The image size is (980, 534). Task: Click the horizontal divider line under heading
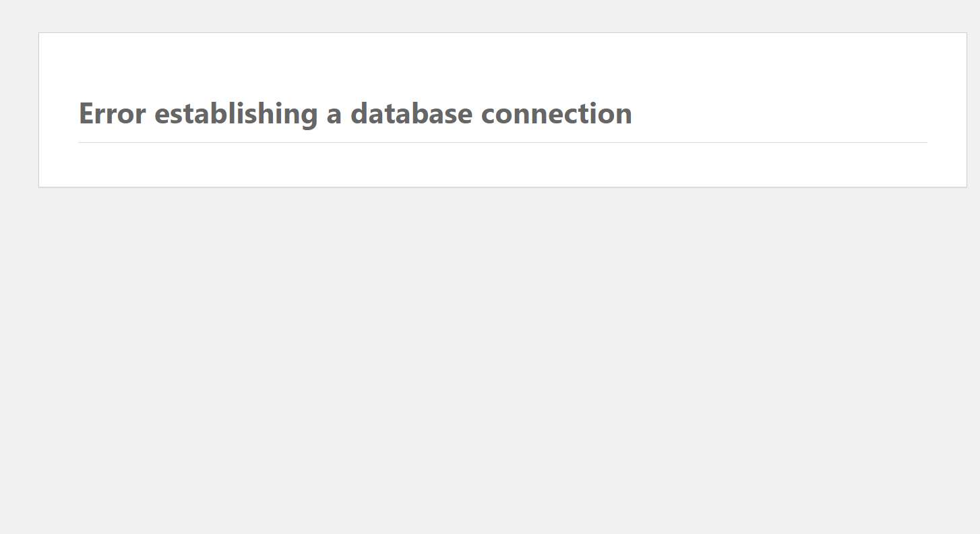click(x=503, y=142)
